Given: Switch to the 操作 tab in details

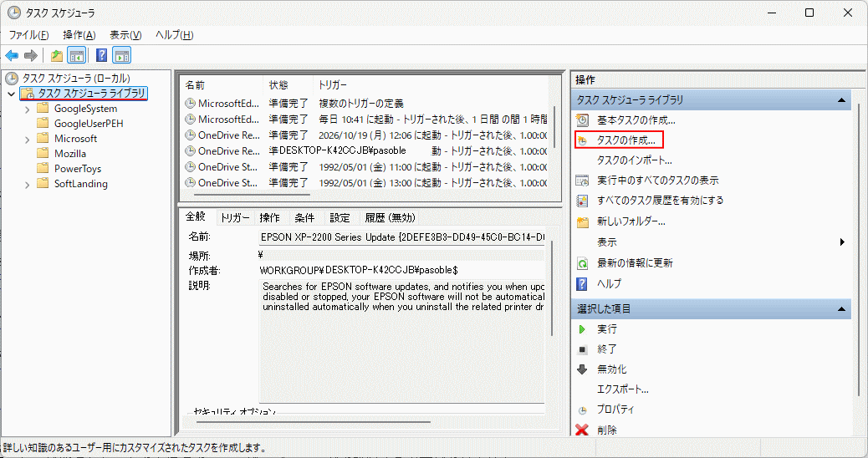Looking at the screenshot, I should [x=270, y=218].
